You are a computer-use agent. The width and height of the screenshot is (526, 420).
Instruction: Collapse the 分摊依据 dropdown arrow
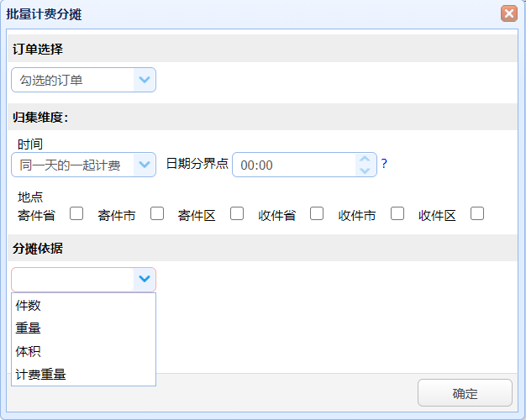pyautogui.click(x=145, y=279)
